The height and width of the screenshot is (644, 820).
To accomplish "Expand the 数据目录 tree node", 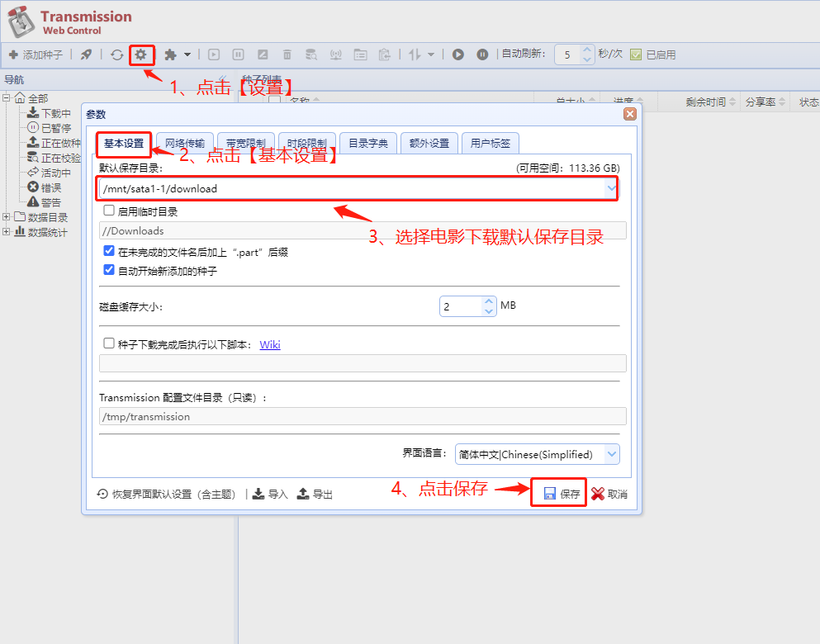I will 7,217.
